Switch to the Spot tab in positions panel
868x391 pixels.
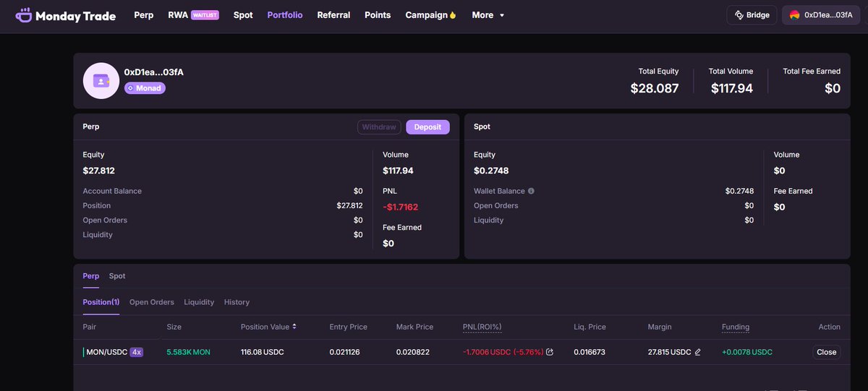click(x=117, y=276)
